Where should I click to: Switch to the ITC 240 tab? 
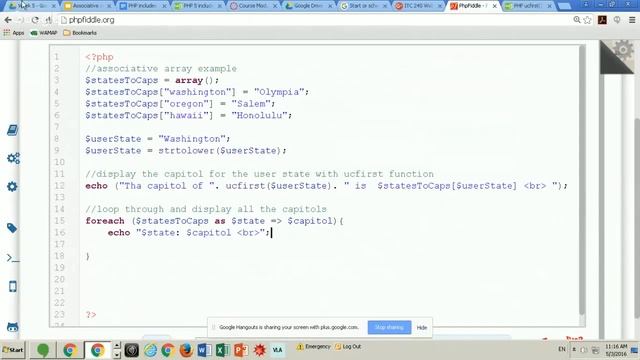tap(418, 6)
